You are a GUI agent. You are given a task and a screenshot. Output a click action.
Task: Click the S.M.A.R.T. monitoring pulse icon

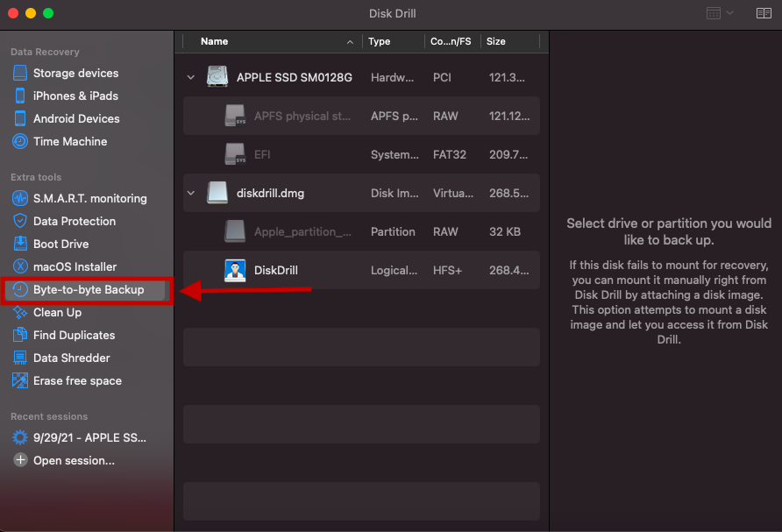coord(20,198)
